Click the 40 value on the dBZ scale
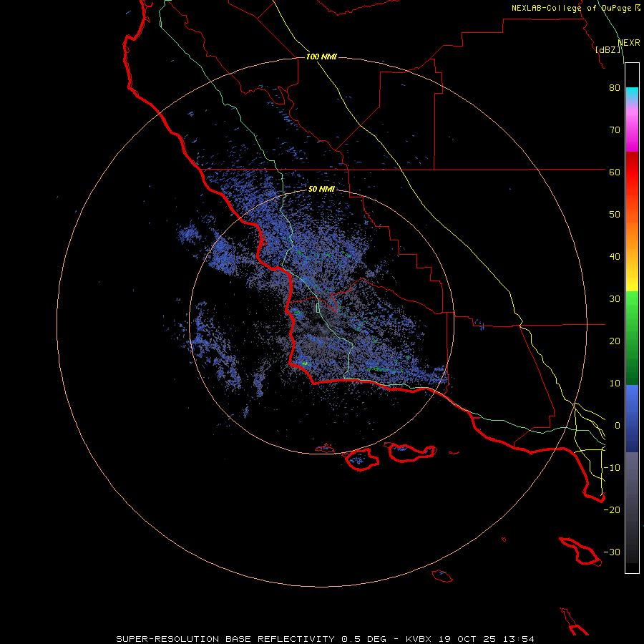 (615, 257)
